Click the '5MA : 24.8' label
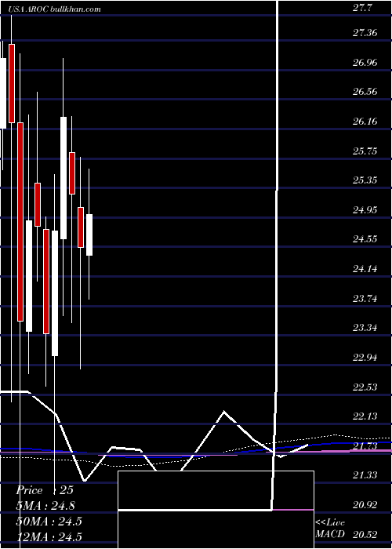Viewport: 392px width, 549px height. coord(45,506)
